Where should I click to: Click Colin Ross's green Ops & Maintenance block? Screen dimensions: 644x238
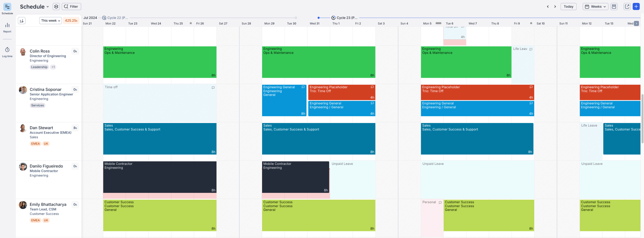pyautogui.click(x=160, y=62)
